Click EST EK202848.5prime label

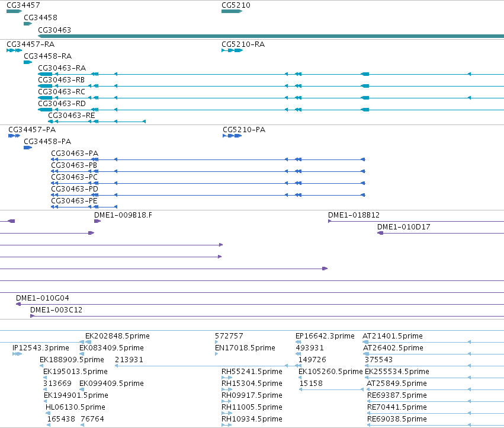coord(118,336)
